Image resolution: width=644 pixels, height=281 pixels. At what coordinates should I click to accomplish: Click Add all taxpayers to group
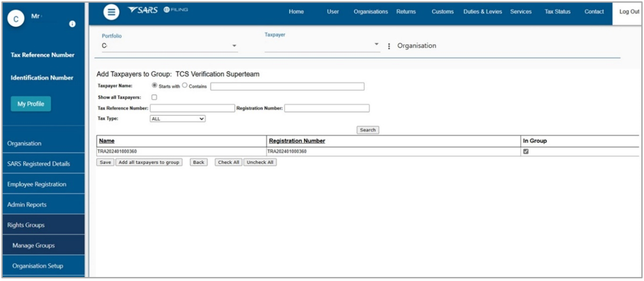coord(149,162)
